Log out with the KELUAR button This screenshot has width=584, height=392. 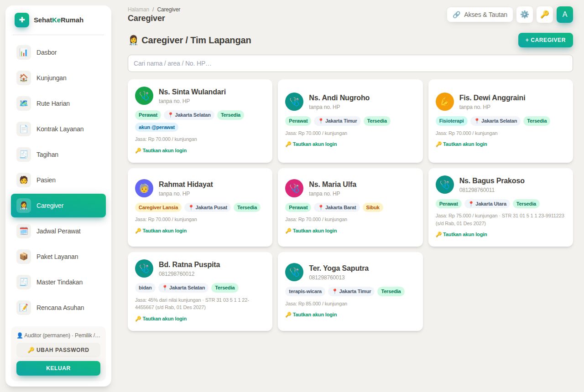point(58,368)
